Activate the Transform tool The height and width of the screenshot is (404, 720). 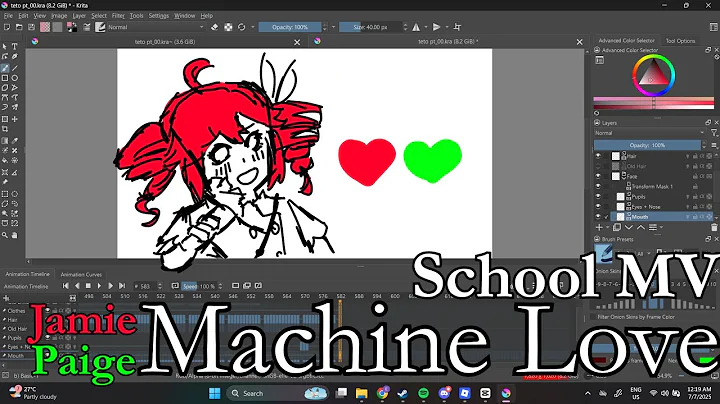[5, 119]
